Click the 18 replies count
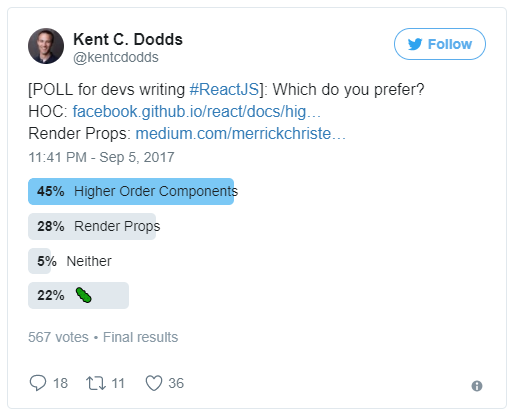This screenshot has height=417, width=515. (x=61, y=383)
